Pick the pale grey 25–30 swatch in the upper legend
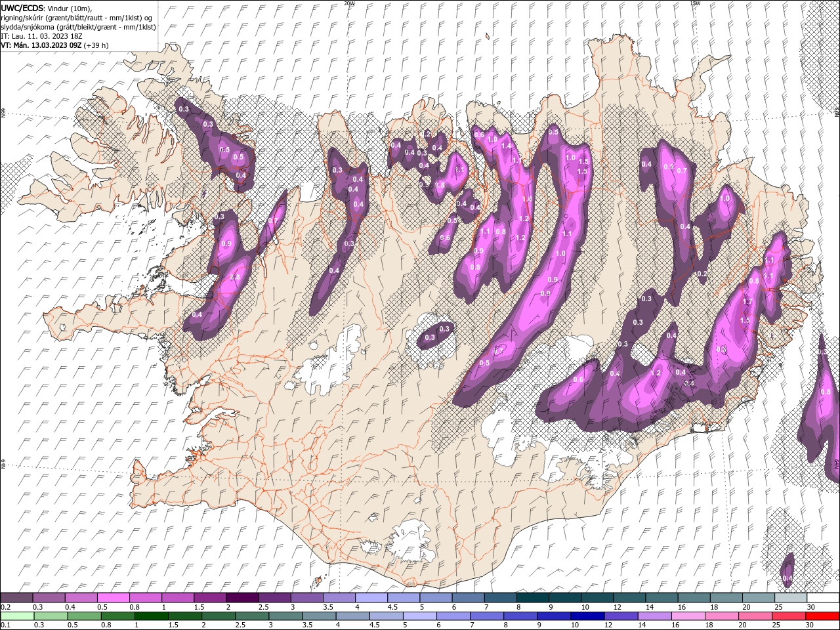This screenshot has width=840, height=630. [x=790, y=598]
